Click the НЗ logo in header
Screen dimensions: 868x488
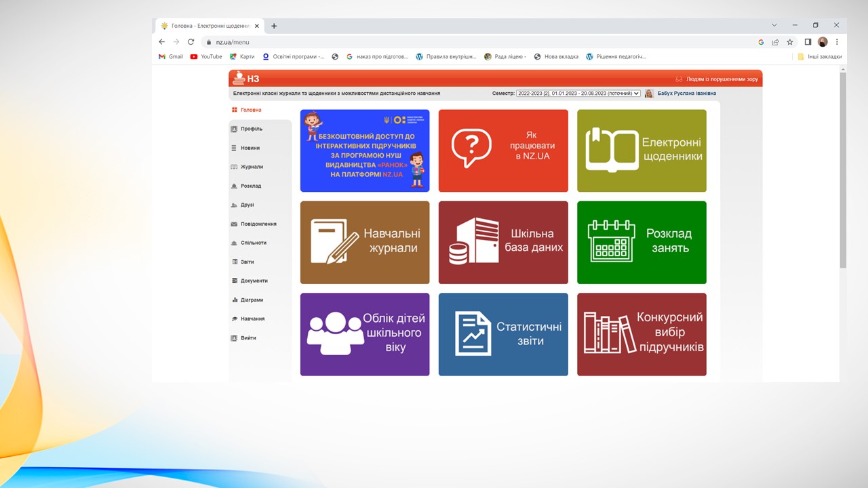[x=246, y=79]
